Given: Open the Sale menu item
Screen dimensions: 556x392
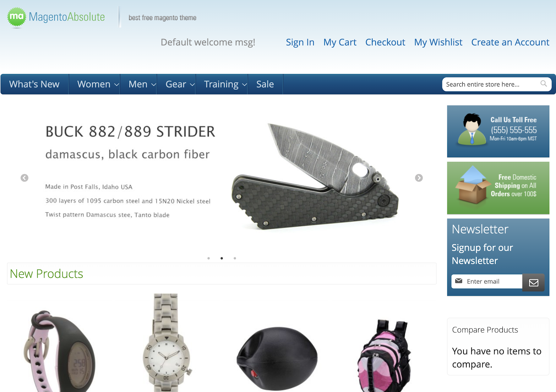Looking at the screenshot, I should click(x=265, y=84).
